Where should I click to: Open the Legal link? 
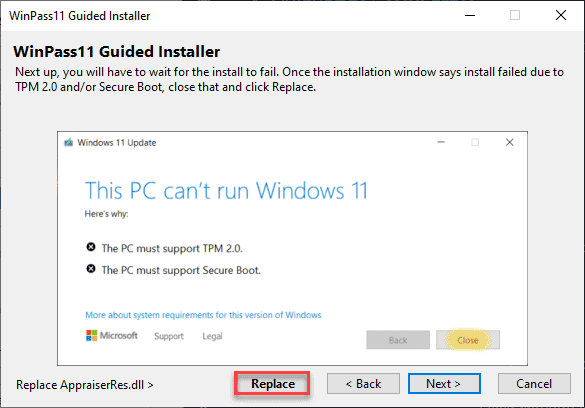tap(212, 336)
